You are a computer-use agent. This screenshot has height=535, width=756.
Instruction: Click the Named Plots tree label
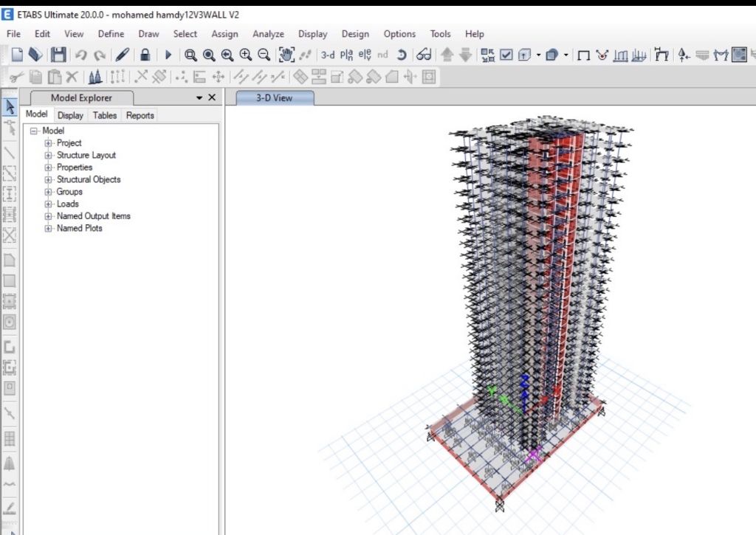click(x=79, y=228)
